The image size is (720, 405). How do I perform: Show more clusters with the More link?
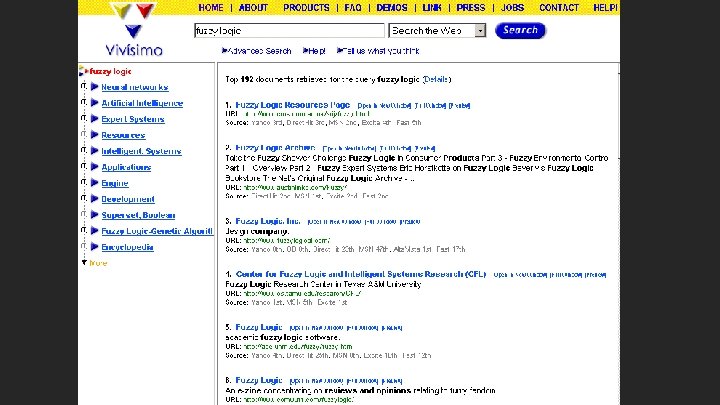coord(98,263)
